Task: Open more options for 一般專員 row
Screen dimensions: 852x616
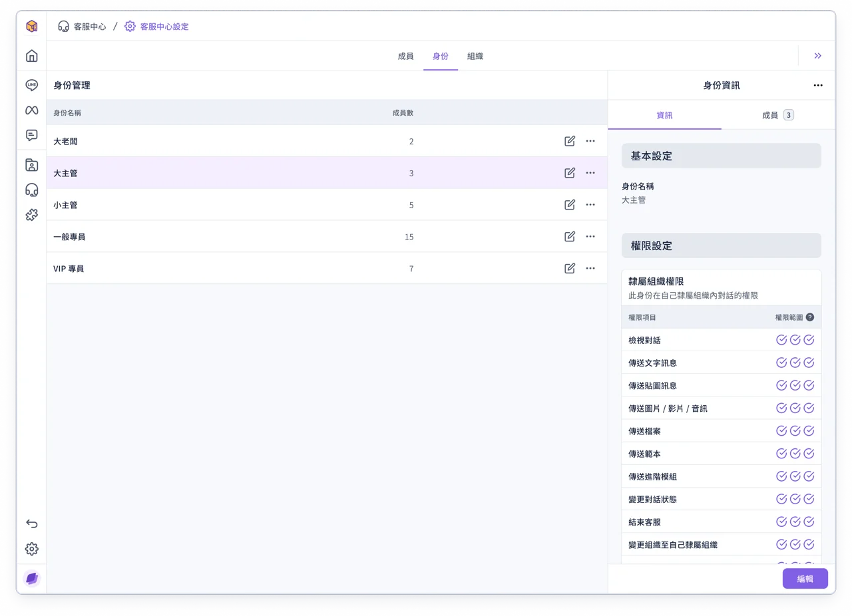Action: (x=590, y=236)
